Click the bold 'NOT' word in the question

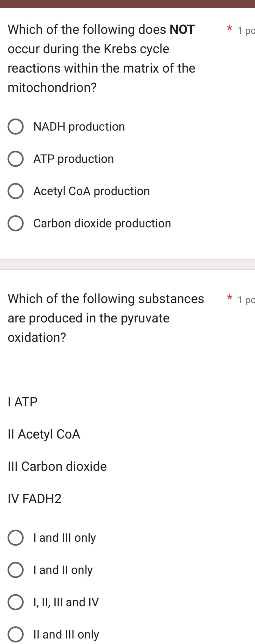coord(182,29)
